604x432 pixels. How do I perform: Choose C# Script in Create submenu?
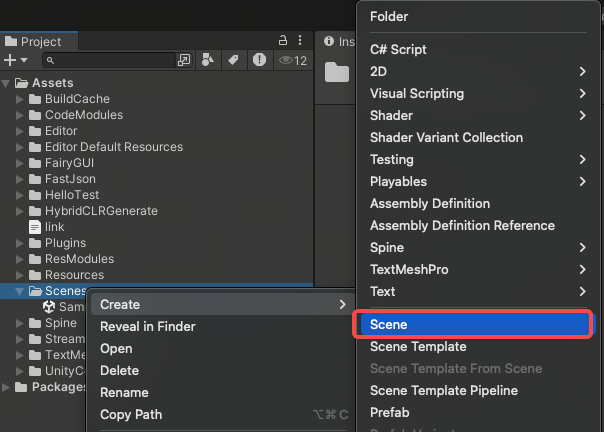coord(398,49)
